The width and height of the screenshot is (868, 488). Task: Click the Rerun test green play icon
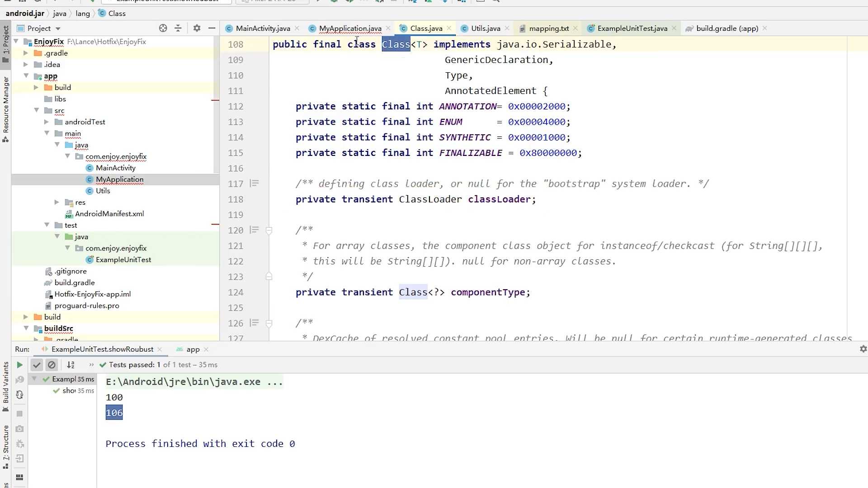click(19, 365)
